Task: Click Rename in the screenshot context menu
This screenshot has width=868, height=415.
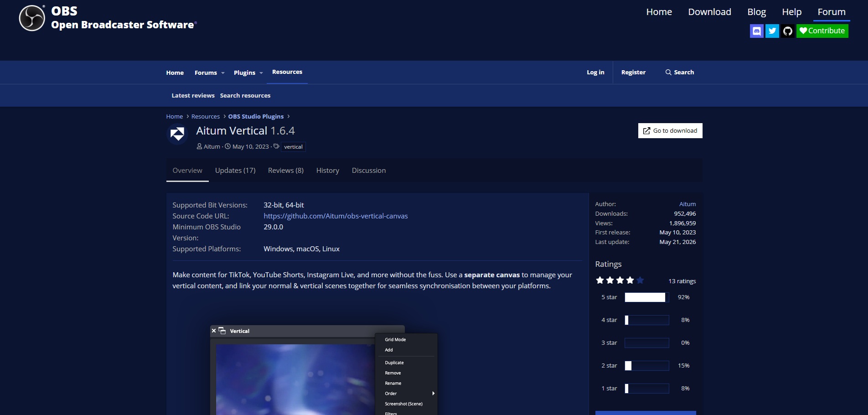Action: click(393, 384)
